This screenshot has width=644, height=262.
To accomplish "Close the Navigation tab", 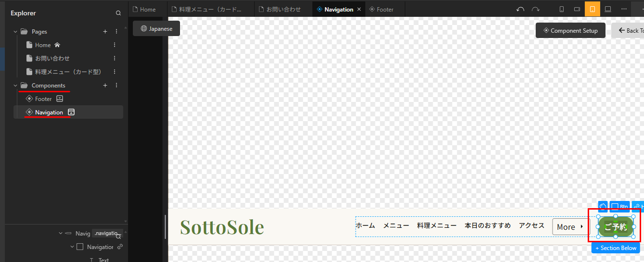I will coord(359,9).
